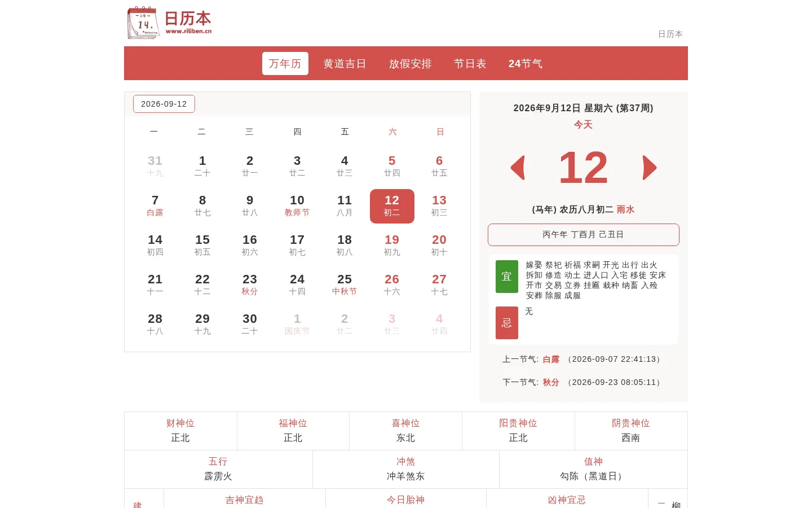
Task: Click the red 忌 badge
Action: tap(506, 323)
